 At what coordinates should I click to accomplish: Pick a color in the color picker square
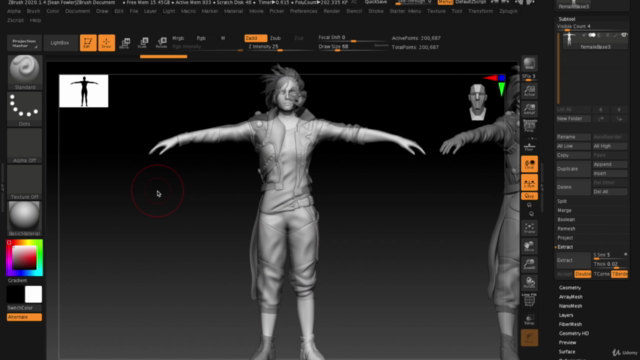[24, 258]
